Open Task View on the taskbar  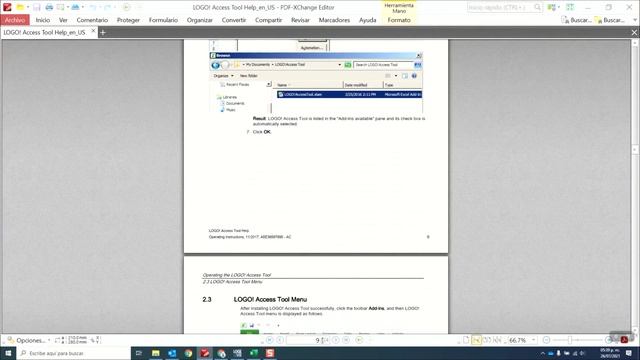[139, 353]
